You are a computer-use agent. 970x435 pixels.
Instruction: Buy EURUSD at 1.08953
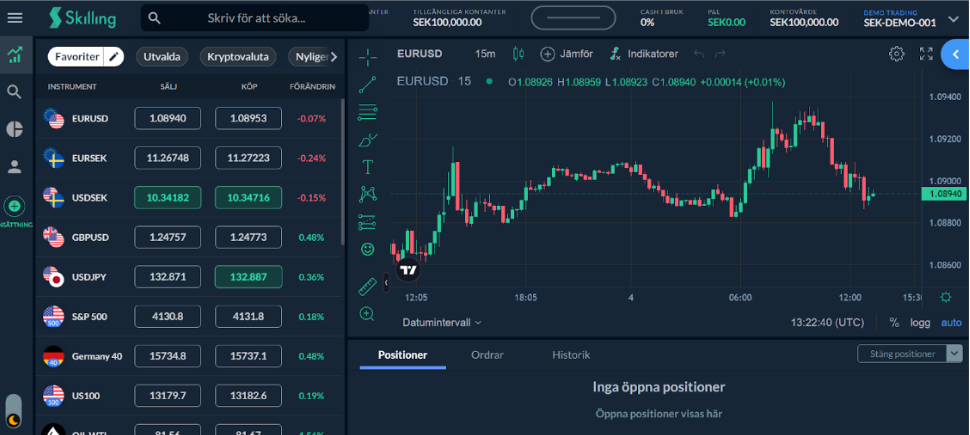click(249, 118)
